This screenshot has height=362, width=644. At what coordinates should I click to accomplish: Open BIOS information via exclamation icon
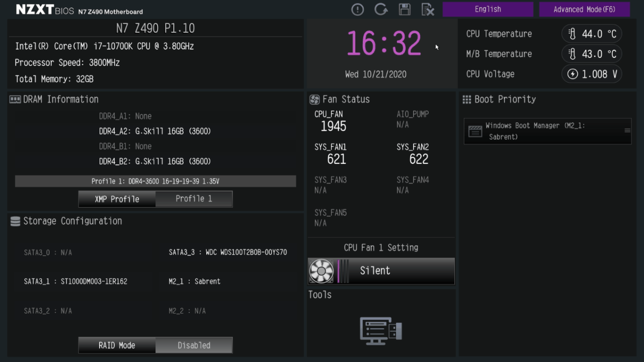click(357, 9)
